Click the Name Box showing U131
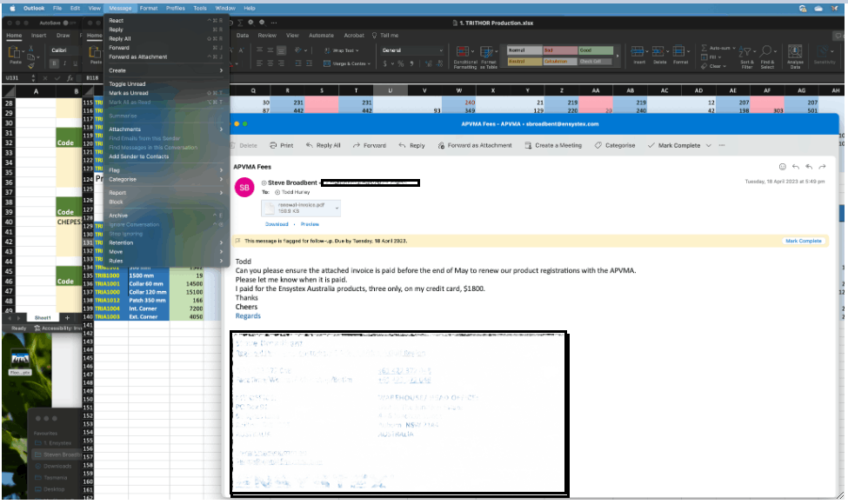This screenshot has height=504, width=848. pyautogui.click(x=15, y=78)
